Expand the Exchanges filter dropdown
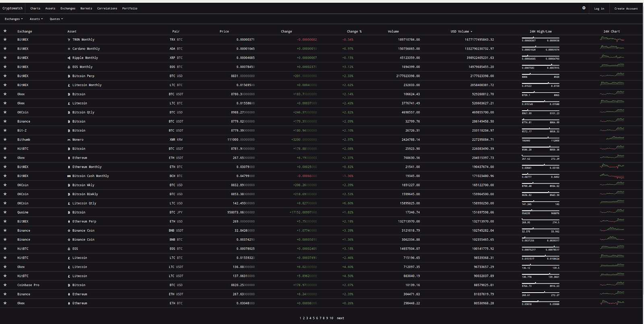Image resolution: width=644 pixels, height=324 pixels. coord(14,19)
